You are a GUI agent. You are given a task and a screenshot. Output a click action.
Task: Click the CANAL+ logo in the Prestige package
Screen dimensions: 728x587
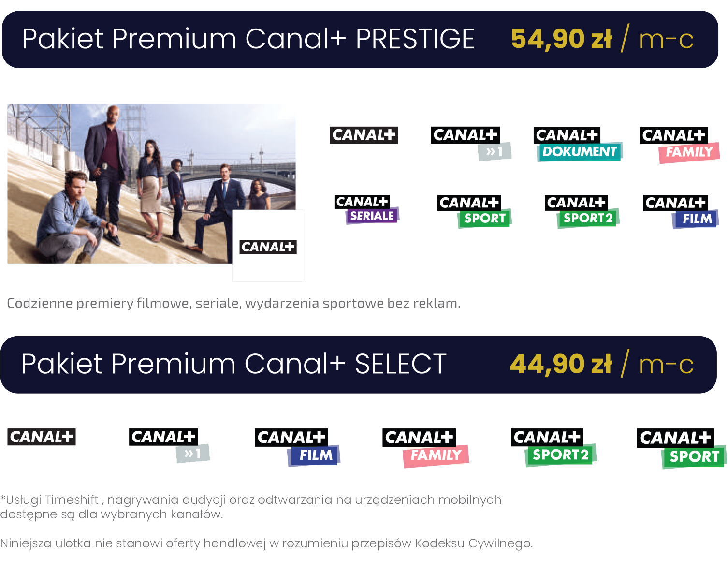[364, 135]
